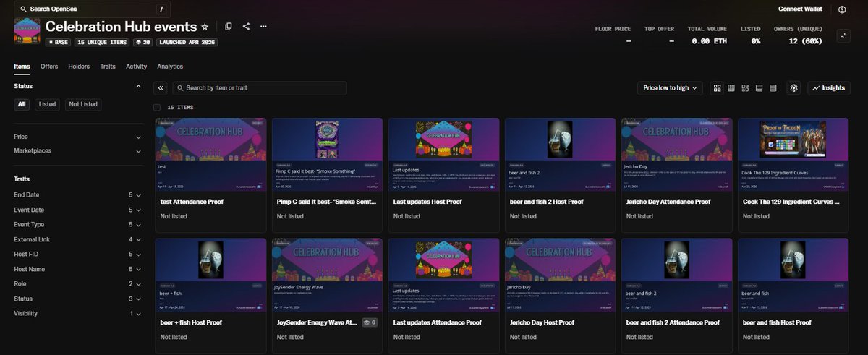The width and height of the screenshot is (868, 355).
Task: Open the Pimp C said it best thumbnail
Action: click(327, 154)
